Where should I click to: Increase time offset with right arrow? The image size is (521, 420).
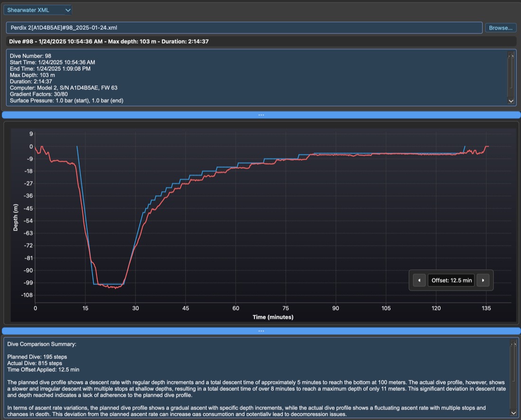point(483,280)
